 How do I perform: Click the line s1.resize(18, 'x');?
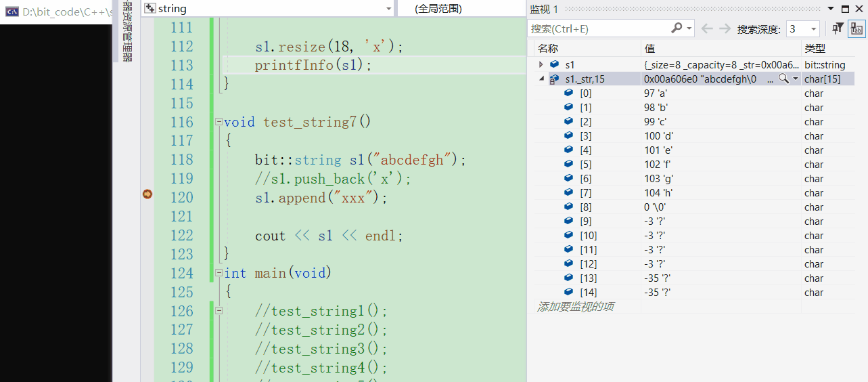coord(329,47)
